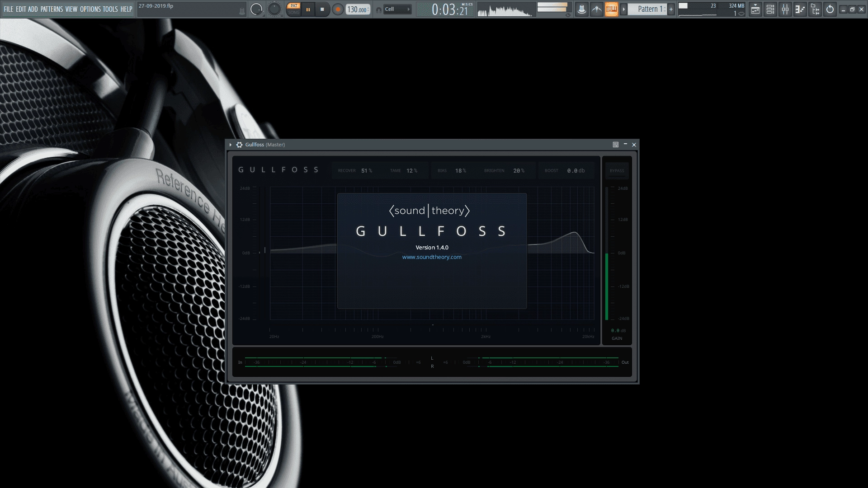This screenshot has width=868, height=488.
Task: Click the sound theory logo on splash
Action: [429, 211]
